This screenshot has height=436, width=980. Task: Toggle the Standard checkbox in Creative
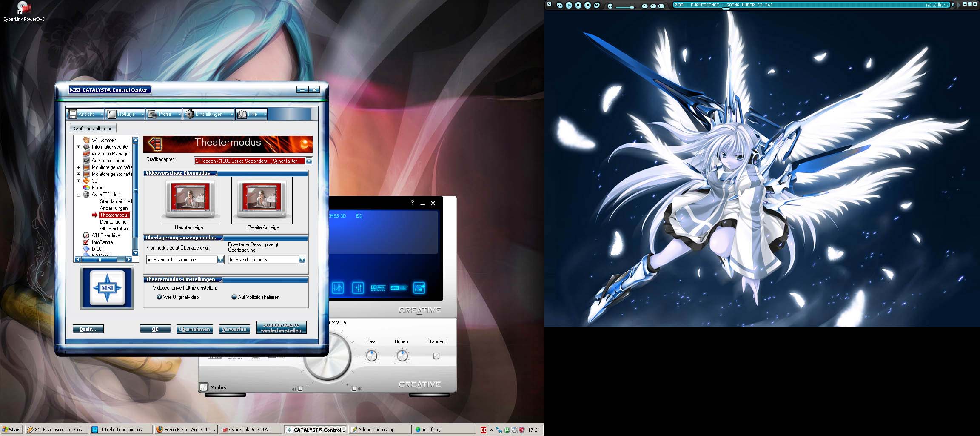tap(436, 356)
